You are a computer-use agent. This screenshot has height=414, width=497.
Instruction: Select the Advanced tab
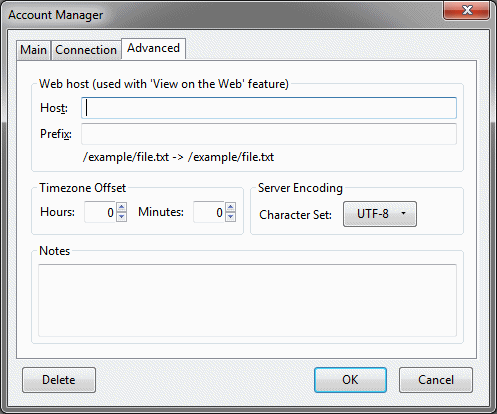tap(153, 49)
